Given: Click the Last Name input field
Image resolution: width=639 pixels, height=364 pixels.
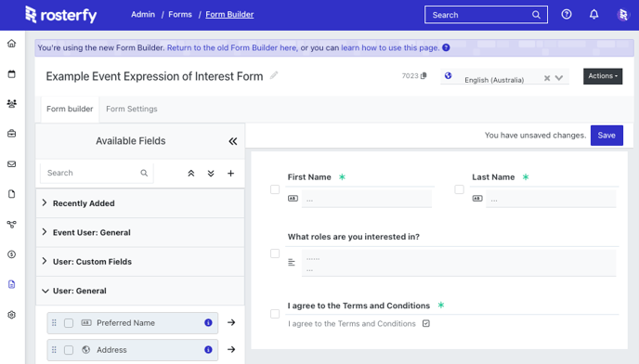Looking at the screenshot, I should click(551, 199).
